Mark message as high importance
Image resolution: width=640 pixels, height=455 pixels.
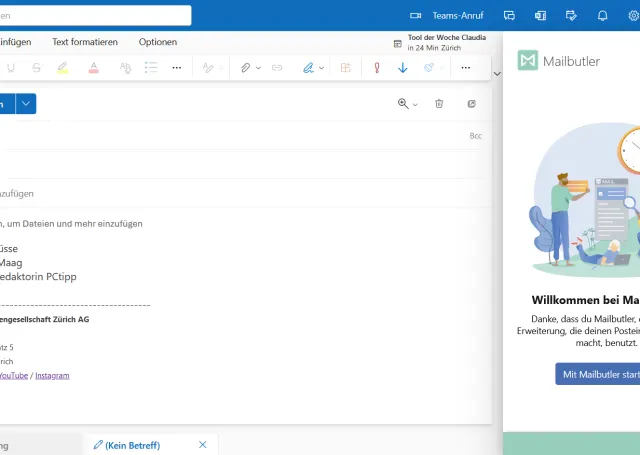pos(377,68)
